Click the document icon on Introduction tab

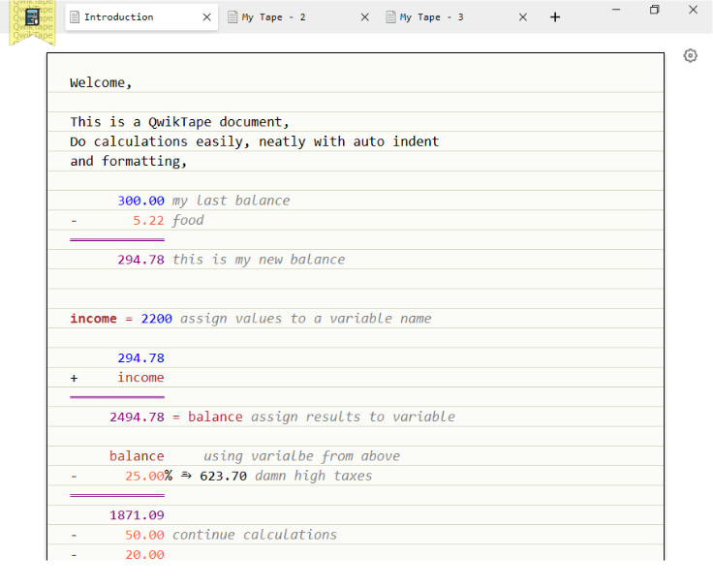75,17
